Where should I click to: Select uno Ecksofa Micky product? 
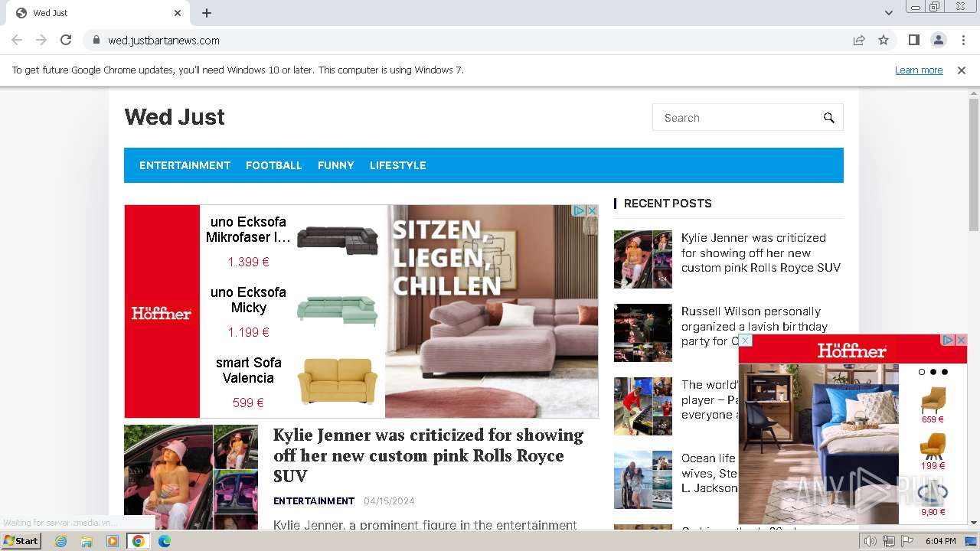pyautogui.click(x=292, y=312)
